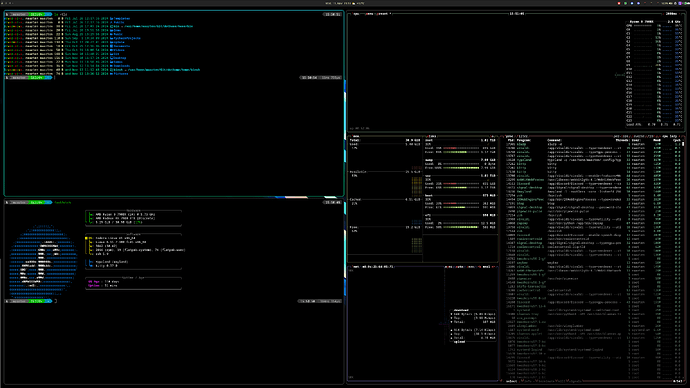Viewport: 690px width, 388px height.
Task: Click the icon beside Videos in ls output
Action: [111, 50]
